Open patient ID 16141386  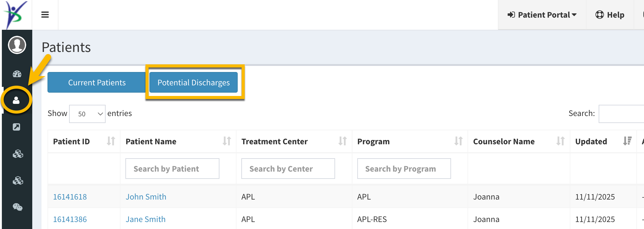coord(70,219)
